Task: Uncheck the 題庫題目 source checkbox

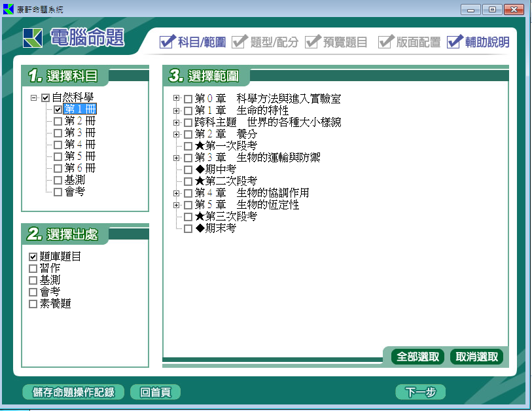Action: 33,257
